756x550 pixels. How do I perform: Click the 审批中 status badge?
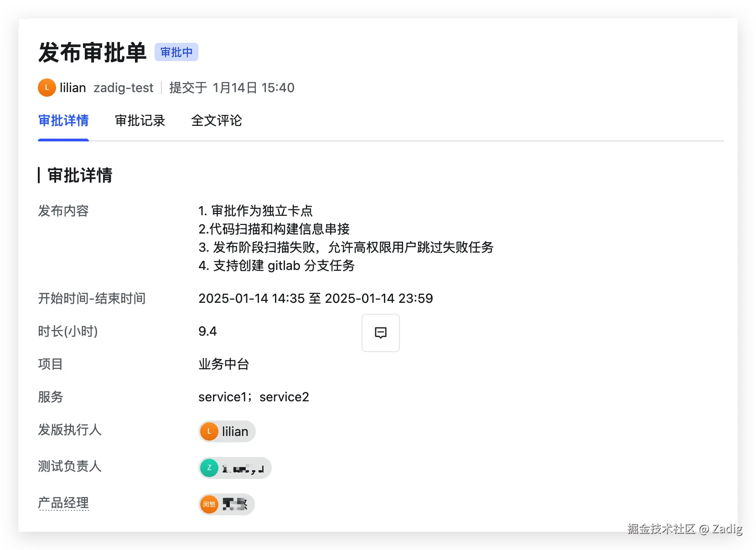(176, 52)
